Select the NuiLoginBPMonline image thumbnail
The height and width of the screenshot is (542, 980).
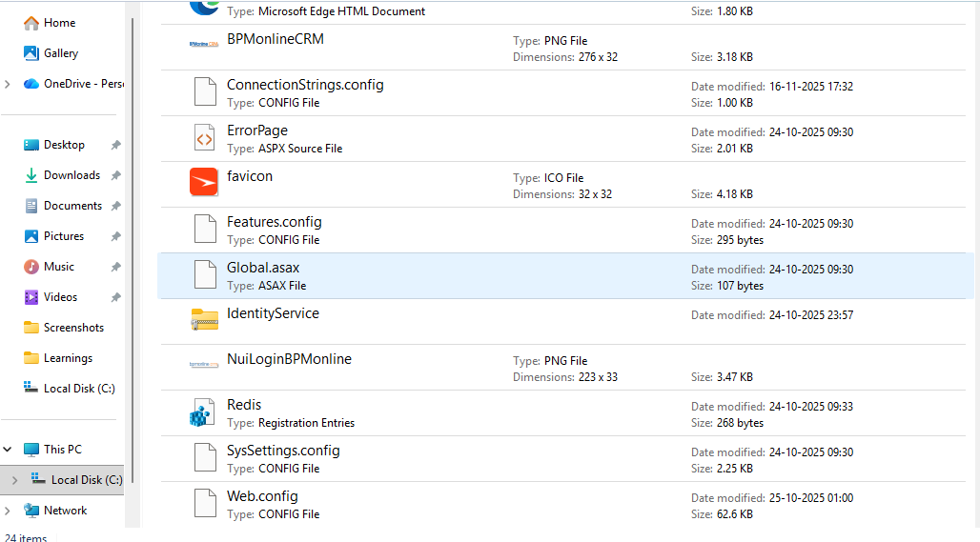(204, 365)
